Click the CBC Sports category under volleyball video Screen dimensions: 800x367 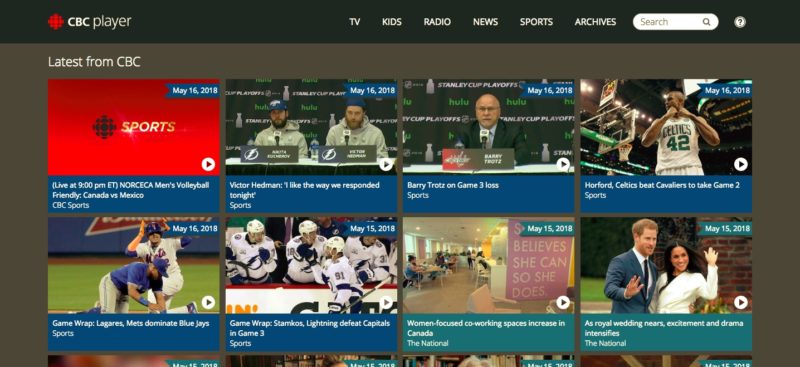coord(70,205)
